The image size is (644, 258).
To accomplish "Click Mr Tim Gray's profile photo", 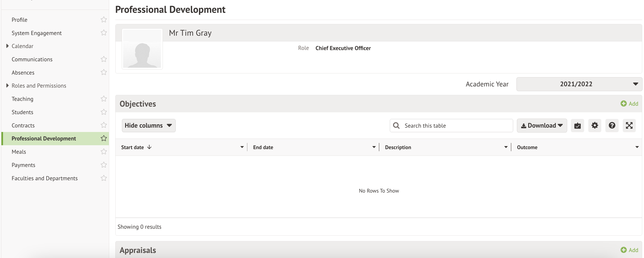I will 142,49.
